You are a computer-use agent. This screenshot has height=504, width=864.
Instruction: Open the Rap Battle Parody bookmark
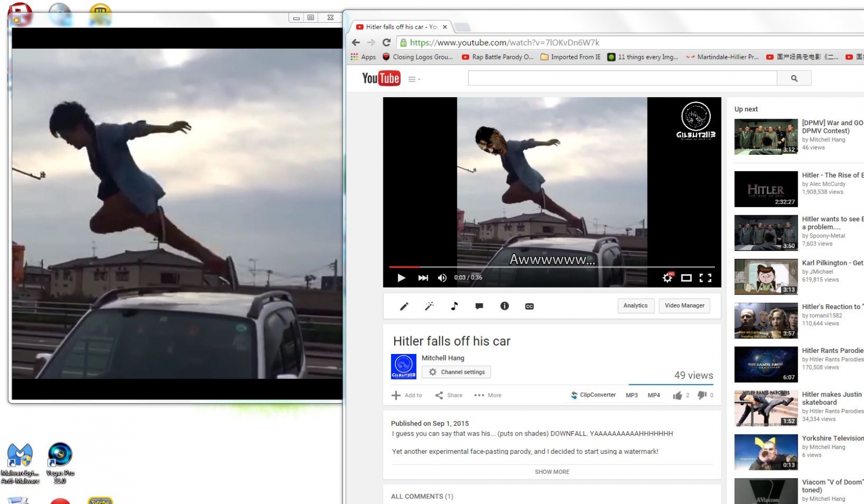497,57
